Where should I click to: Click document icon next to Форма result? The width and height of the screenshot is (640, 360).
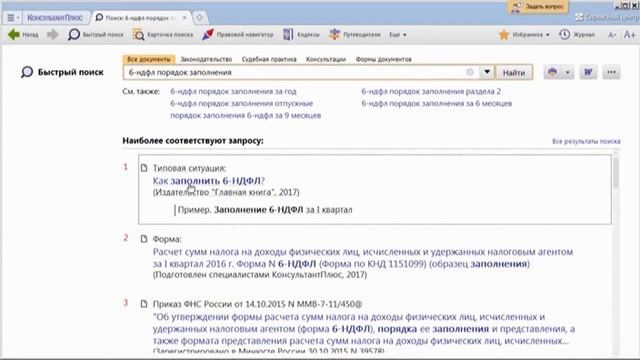click(x=144, y=238)
